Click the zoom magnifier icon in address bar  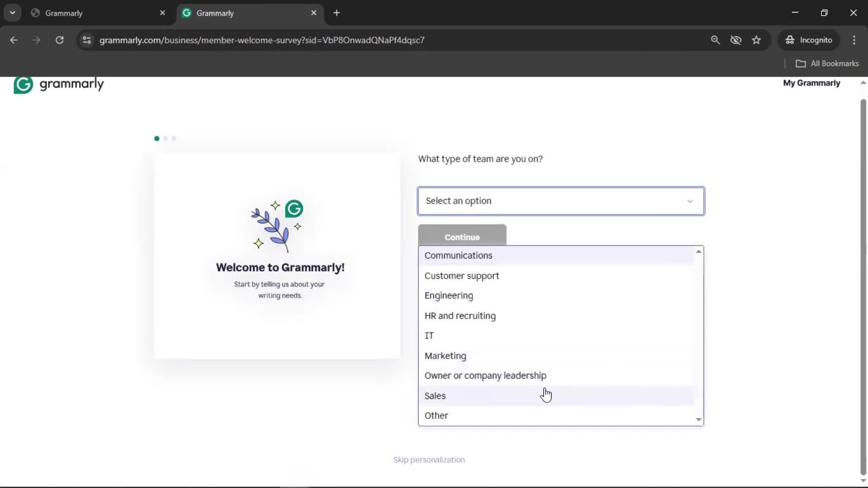coord(715,40)
